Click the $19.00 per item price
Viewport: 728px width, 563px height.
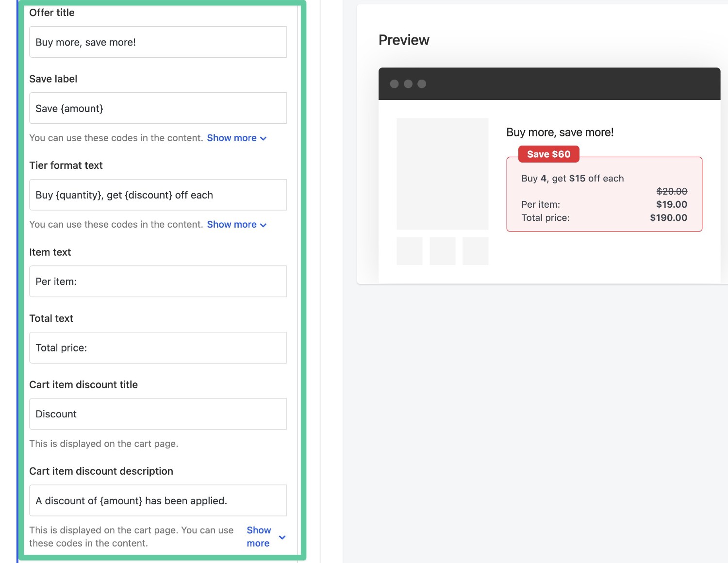point(672,204)
